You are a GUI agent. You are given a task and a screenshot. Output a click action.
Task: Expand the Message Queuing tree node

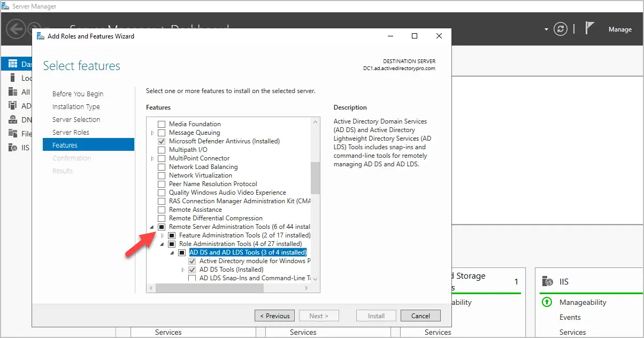[153, 133]
